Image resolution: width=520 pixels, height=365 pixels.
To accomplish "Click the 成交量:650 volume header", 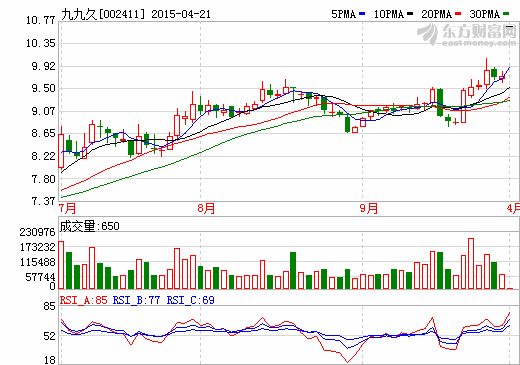I will (89, 226).
